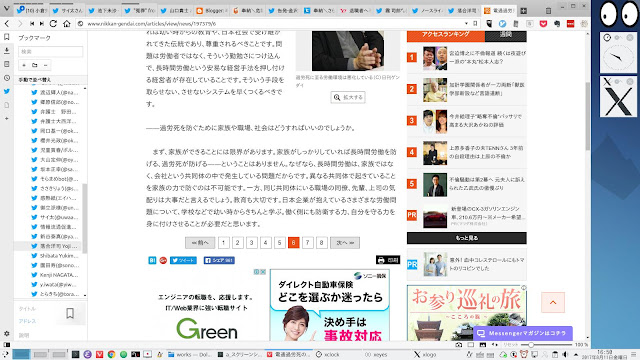This screenshot has width=640, height=360.
Task: Open address bar history dropdown
Action: coord(466,24)
